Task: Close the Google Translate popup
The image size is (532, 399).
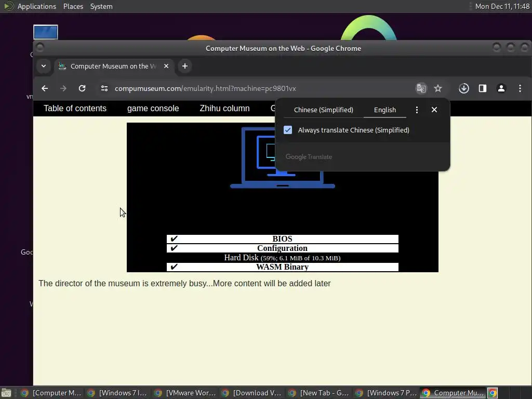Action: point(434,110)
